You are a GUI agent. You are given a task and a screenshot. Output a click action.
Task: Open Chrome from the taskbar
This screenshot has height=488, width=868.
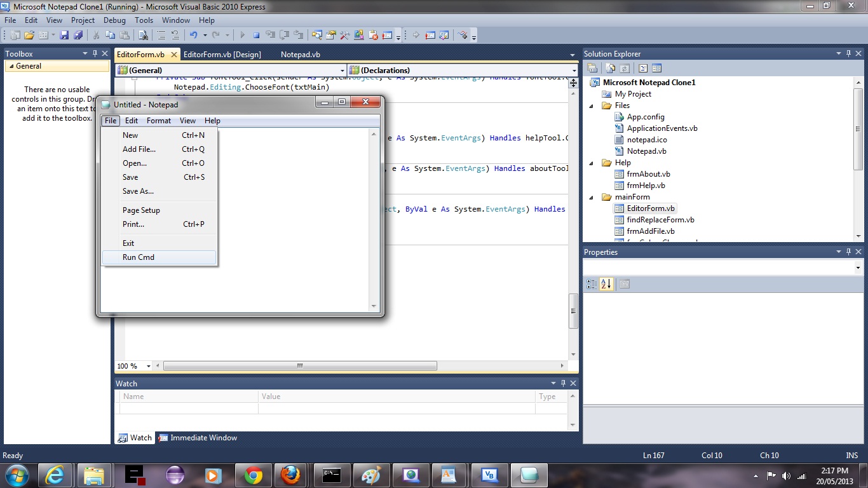pyautogui.click(x=254, y=475)
